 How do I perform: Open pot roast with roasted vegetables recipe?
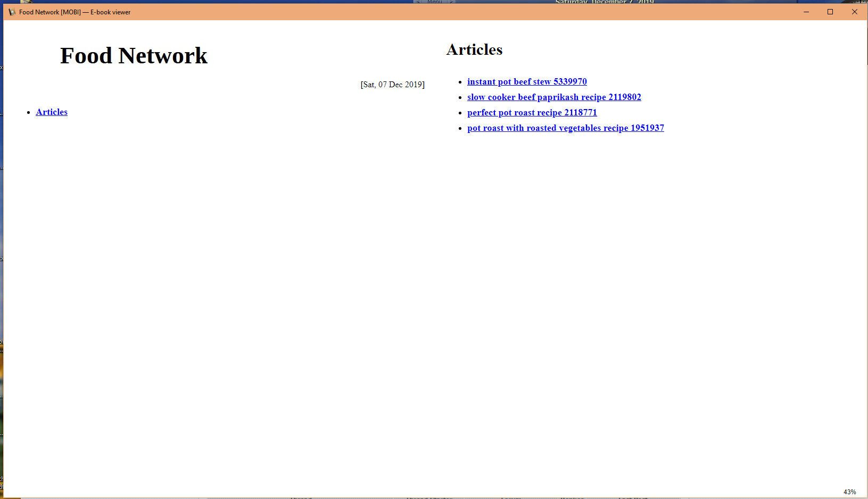pyautogui.click(x=565, y=128)
